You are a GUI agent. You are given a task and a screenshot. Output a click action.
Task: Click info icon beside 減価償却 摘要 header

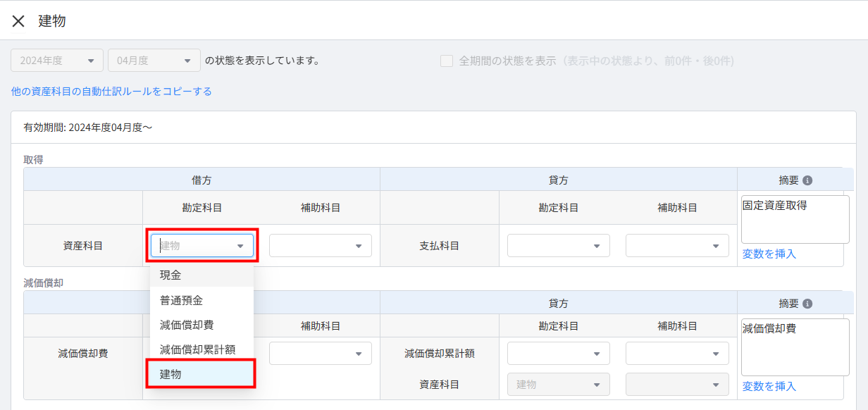point(807,304)
